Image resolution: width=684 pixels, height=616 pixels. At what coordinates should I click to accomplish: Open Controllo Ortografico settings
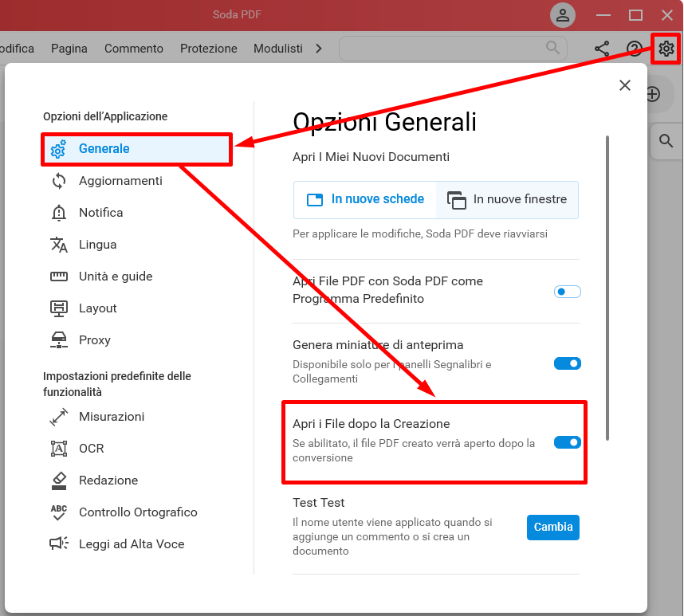pyautogui.click(x=136, y=512)
